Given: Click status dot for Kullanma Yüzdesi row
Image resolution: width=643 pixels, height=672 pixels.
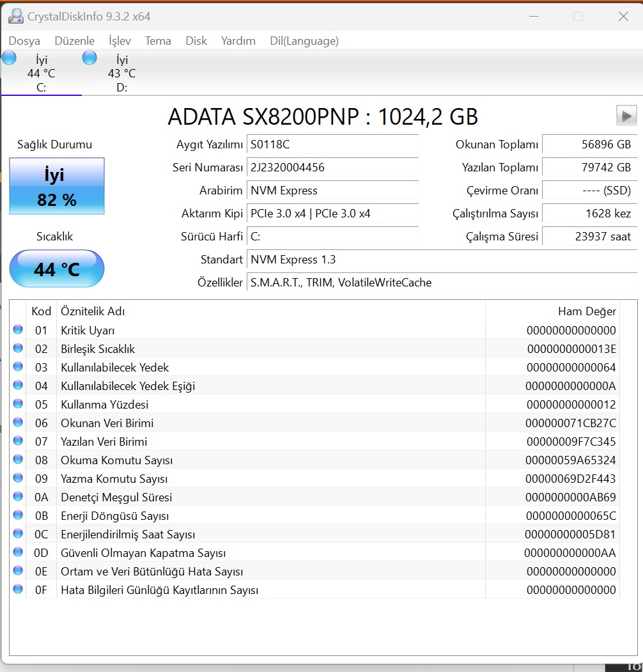Looking at the screenshot, I should point(18,403).
